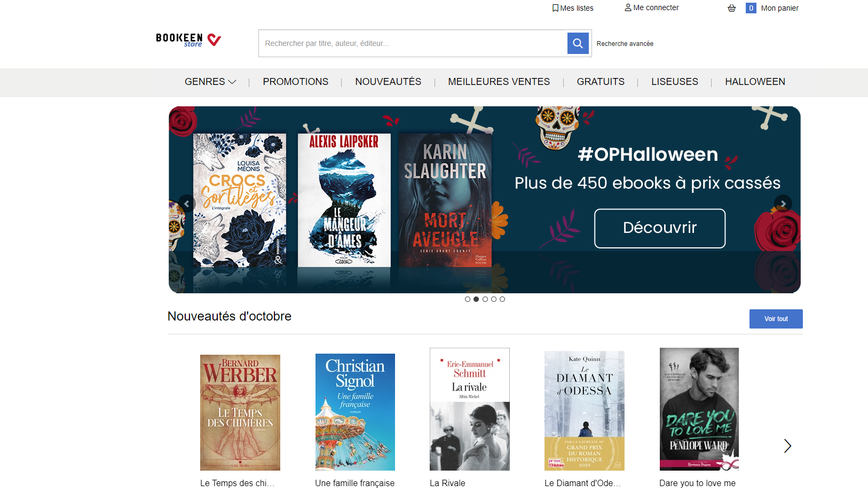Image resolution: width=868 pixels, height=492 pixels.
Task: Open the PROMOTIONS menu item
Action: click(296, 82)
